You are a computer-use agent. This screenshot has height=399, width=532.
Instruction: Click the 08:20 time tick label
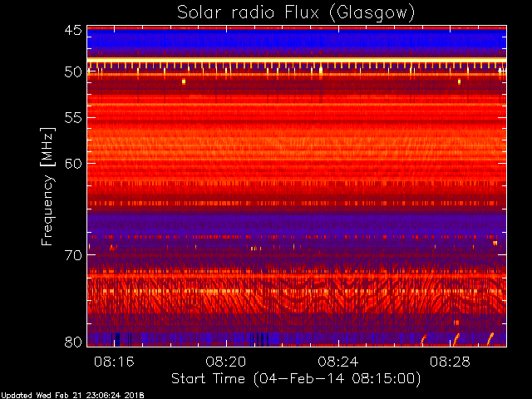(226, 362)
